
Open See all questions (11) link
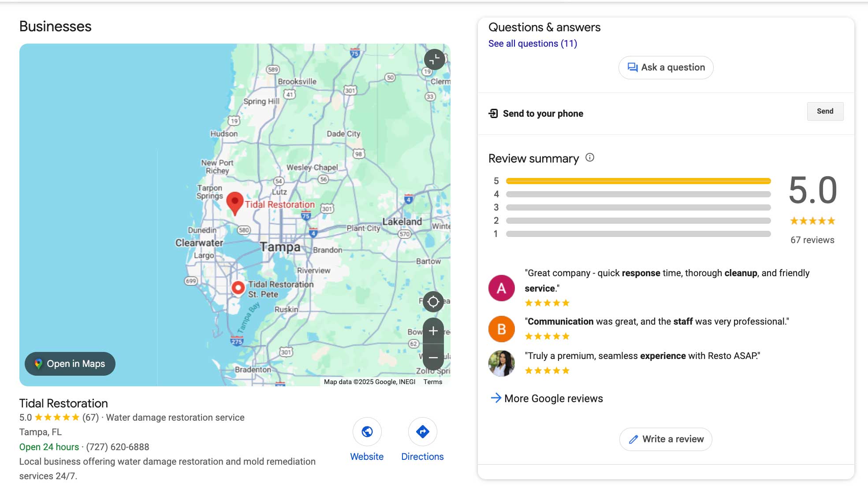click(533, 44)
